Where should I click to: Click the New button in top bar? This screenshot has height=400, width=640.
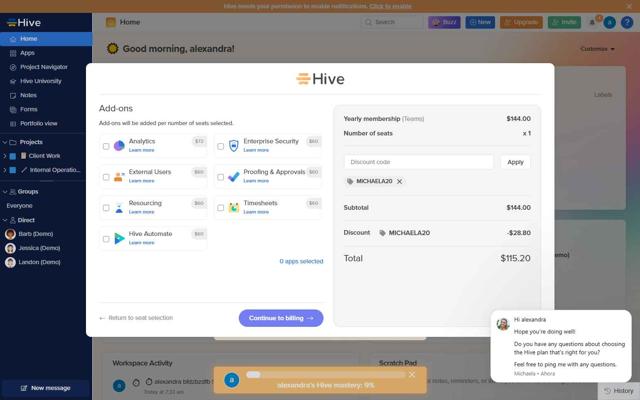point(480,22)
